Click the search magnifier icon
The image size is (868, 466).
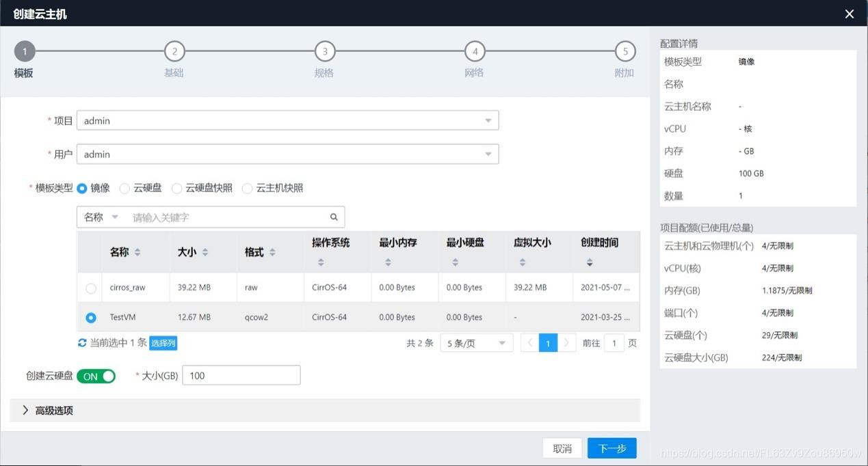point(334,217)
